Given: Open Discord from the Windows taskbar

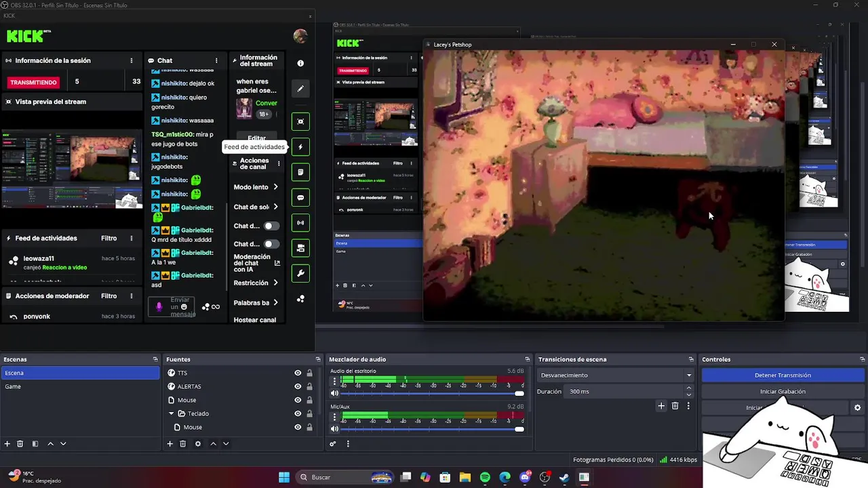Looking at the screenshot, I should 524,477.
